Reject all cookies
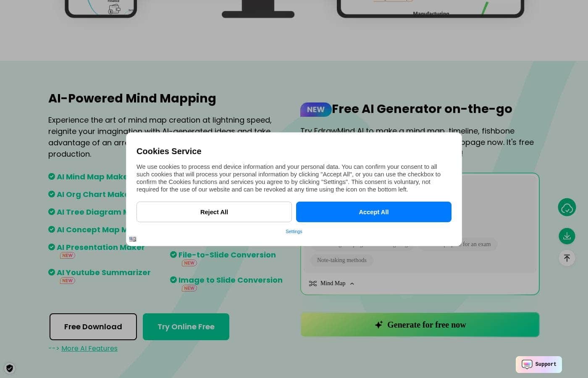 tap(214, 212)
